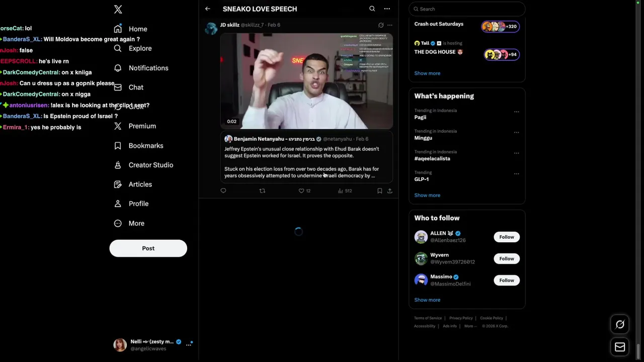Viewport: 644px width, 362px height.
Task: Open Notifications in the sidebar
Action: [141, 68]
